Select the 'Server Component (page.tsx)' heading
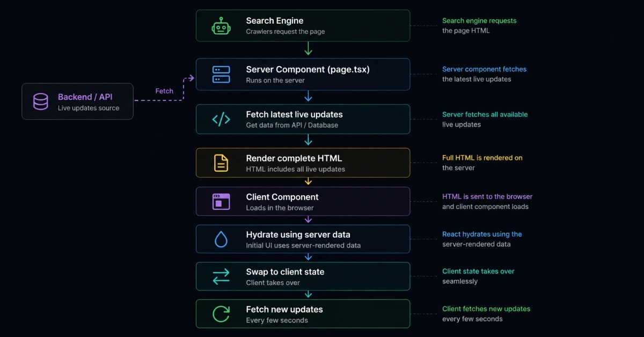644x337 pixels. (308, 69)
